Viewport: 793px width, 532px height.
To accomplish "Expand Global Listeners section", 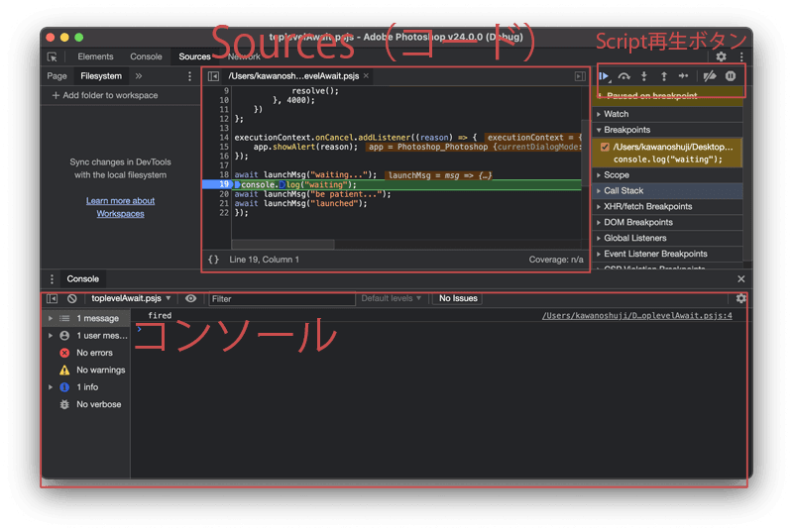I will 667,238.
